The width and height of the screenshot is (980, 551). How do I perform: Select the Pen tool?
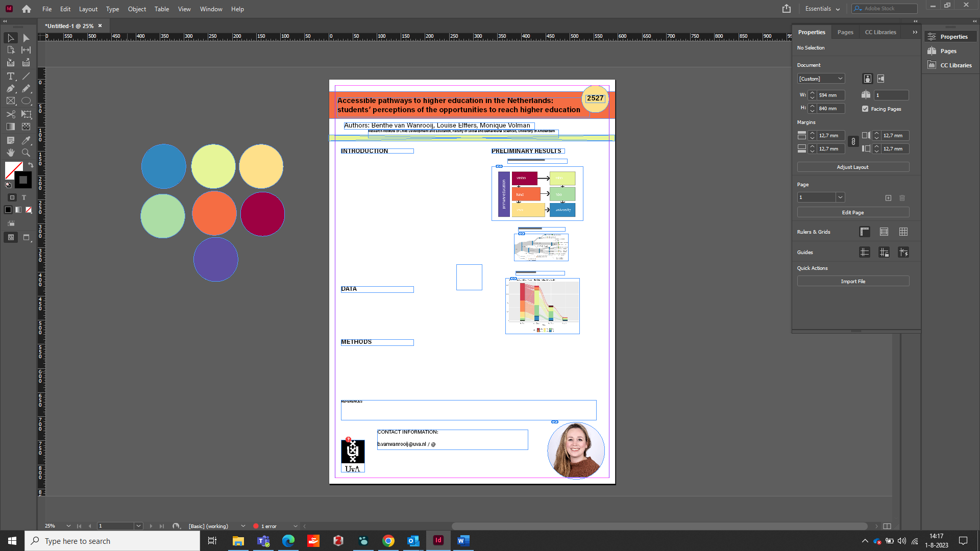10,88
